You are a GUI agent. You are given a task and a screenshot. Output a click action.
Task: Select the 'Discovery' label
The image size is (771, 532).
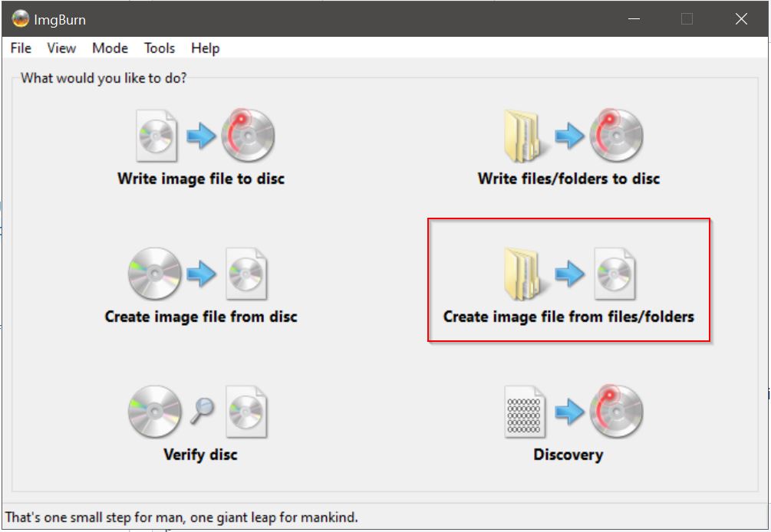pyautogui.click(x=568, y=455)
